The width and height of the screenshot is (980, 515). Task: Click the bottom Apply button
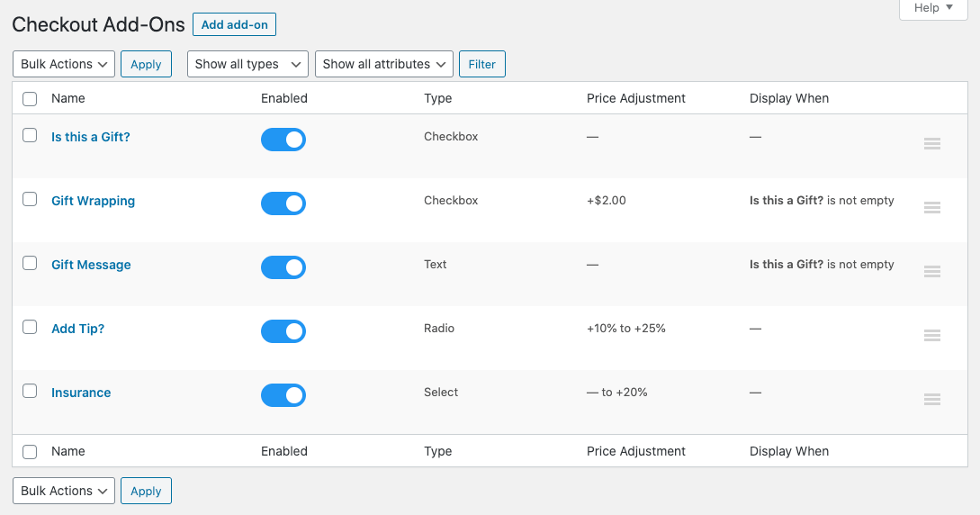[146, 491]
